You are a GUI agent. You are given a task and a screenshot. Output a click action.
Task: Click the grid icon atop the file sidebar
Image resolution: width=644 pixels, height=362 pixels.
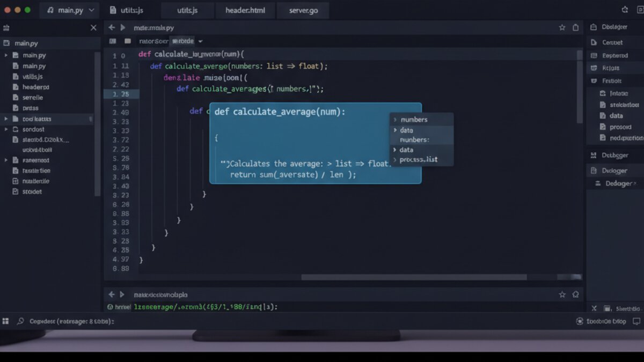pos(6,27)
